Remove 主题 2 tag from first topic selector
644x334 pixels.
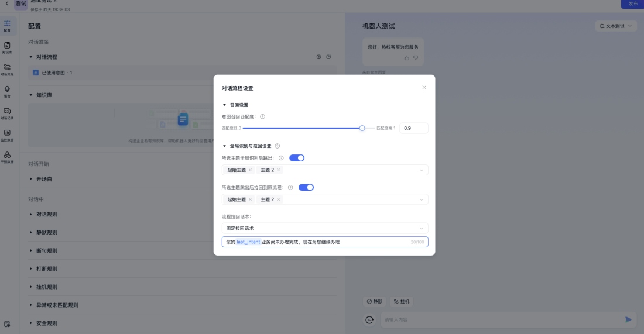279,170
